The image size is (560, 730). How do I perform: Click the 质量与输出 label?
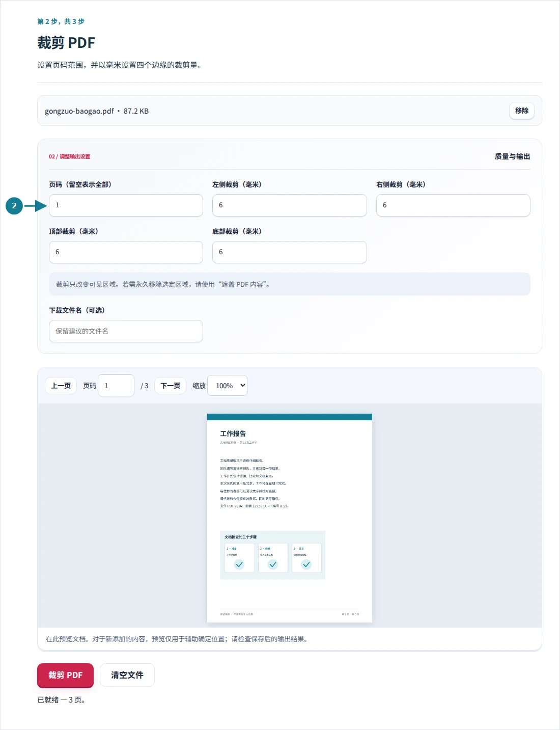(x=513, y=156)
